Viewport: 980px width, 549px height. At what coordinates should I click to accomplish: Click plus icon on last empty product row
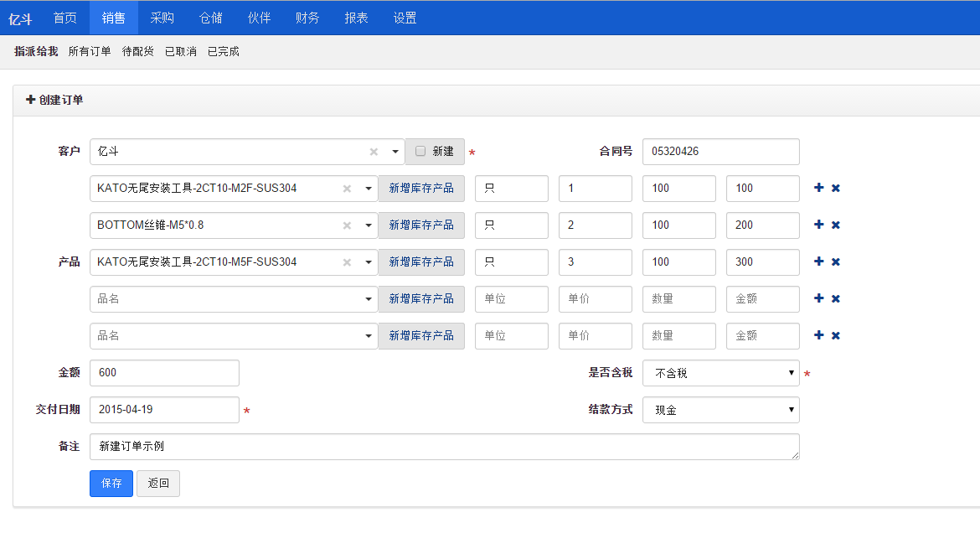tap(818, 335)
